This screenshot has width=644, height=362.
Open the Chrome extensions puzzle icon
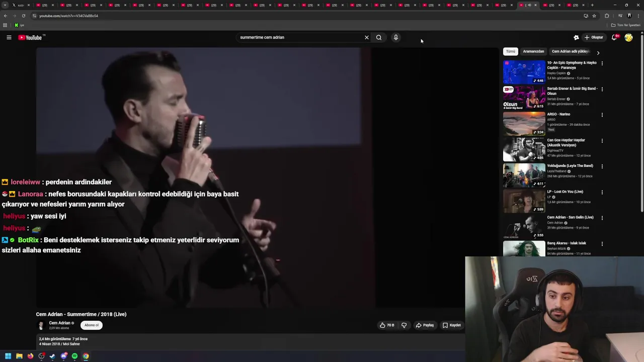(x=607, y=16)
